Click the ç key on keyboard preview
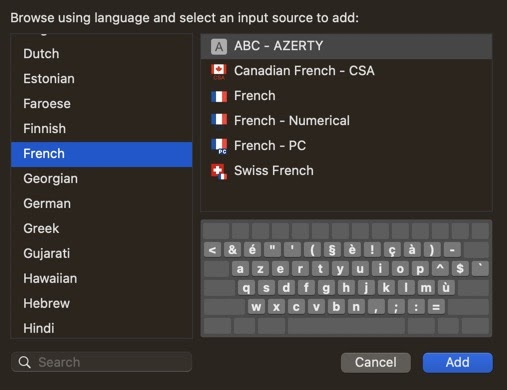The image size is (507, 390). click(x=392, y=249)
